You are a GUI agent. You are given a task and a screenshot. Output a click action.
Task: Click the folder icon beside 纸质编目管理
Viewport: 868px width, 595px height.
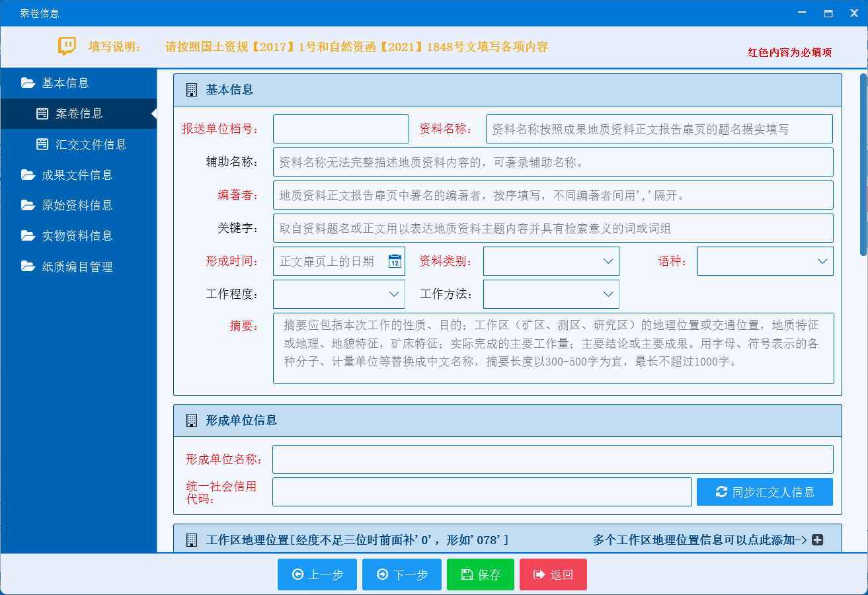coord(28,266)
